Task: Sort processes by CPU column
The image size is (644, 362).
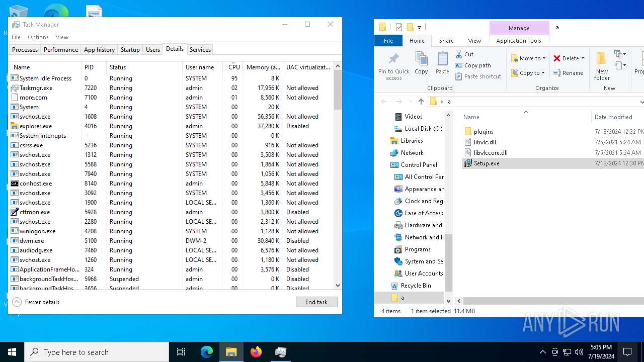Action: [233, 67]
